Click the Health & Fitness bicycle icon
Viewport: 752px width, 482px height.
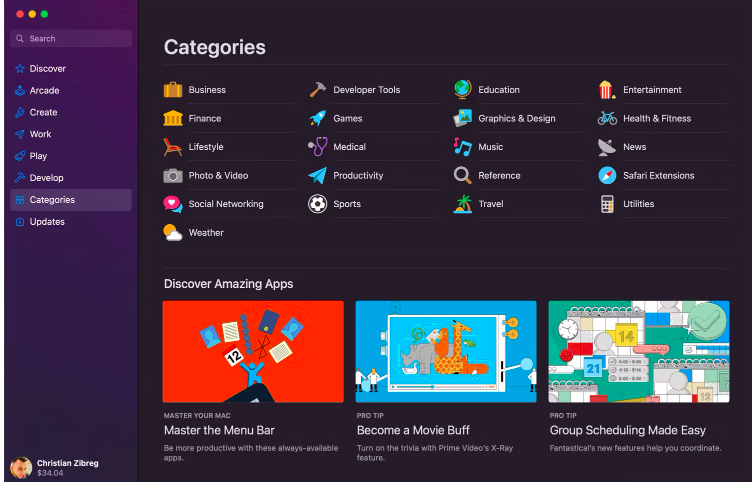[607, 118]
